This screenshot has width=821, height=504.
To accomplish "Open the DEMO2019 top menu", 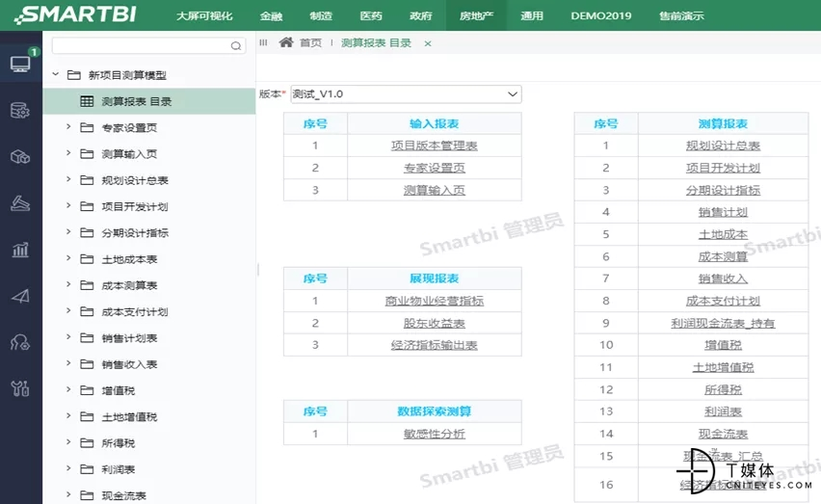I will click(601, 15).
